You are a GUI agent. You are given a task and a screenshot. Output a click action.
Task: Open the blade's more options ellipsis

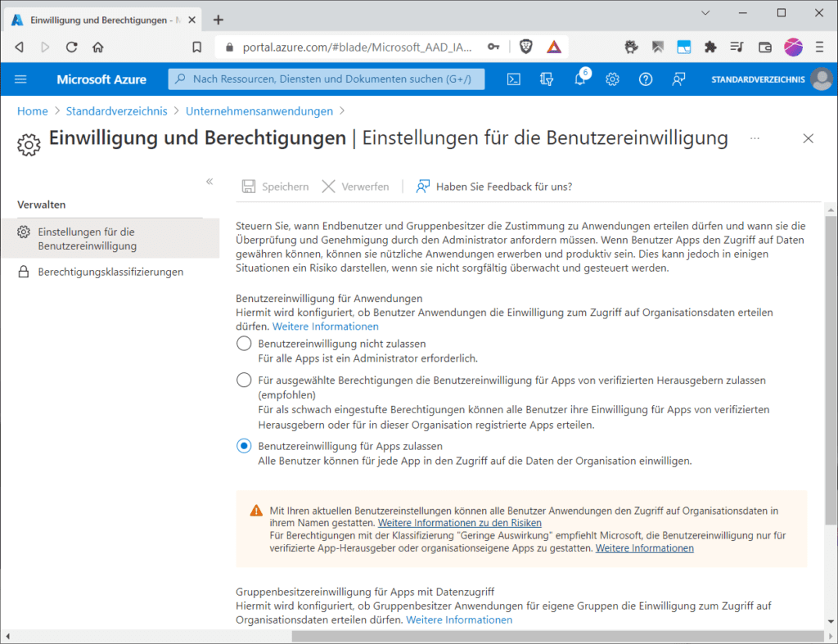[755, 138]
